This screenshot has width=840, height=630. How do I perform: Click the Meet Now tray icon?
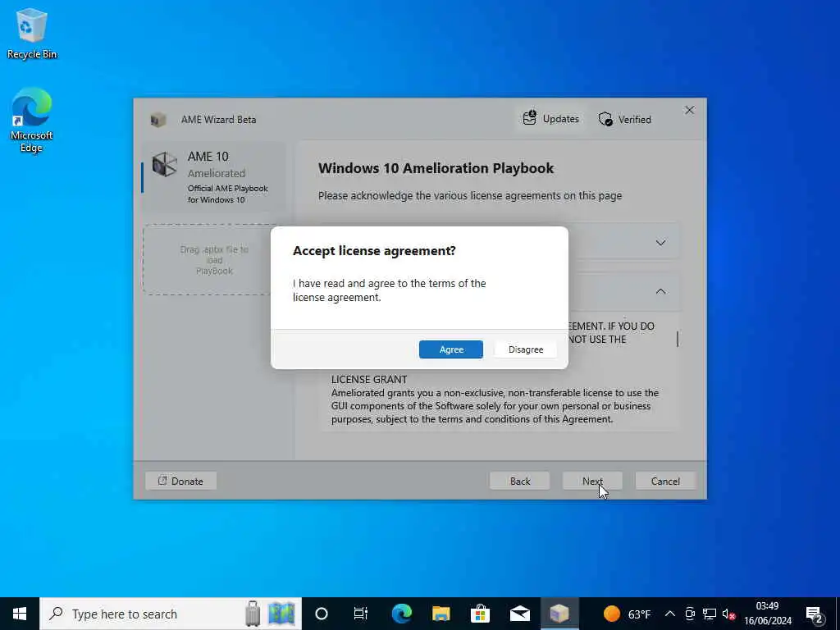click(x=690, y=614)
